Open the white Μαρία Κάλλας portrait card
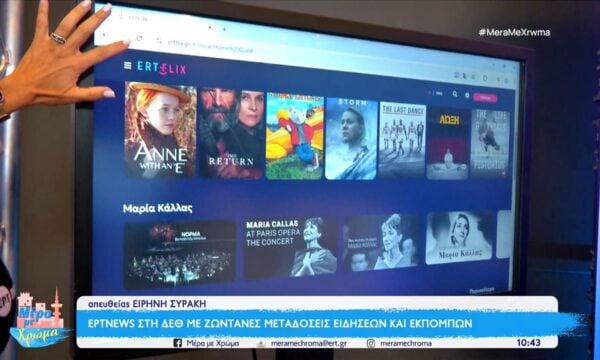Viewport: 600px width, 360px height. tap(459, 238)
